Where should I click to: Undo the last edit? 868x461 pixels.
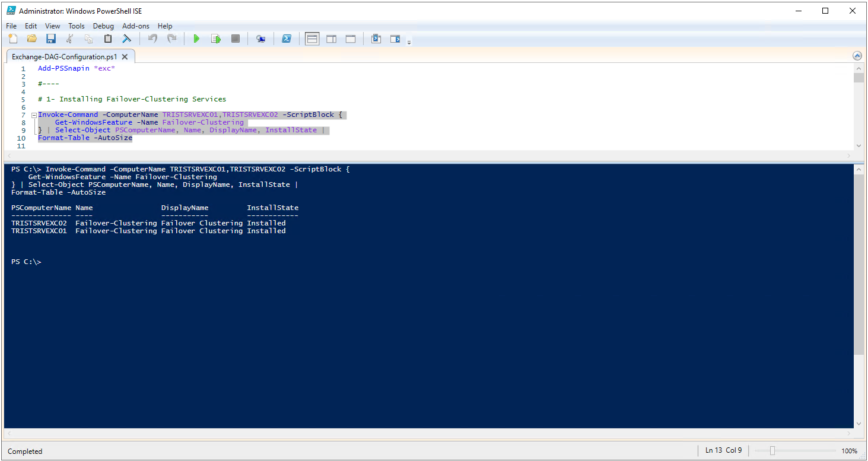(x=152, y=39)
